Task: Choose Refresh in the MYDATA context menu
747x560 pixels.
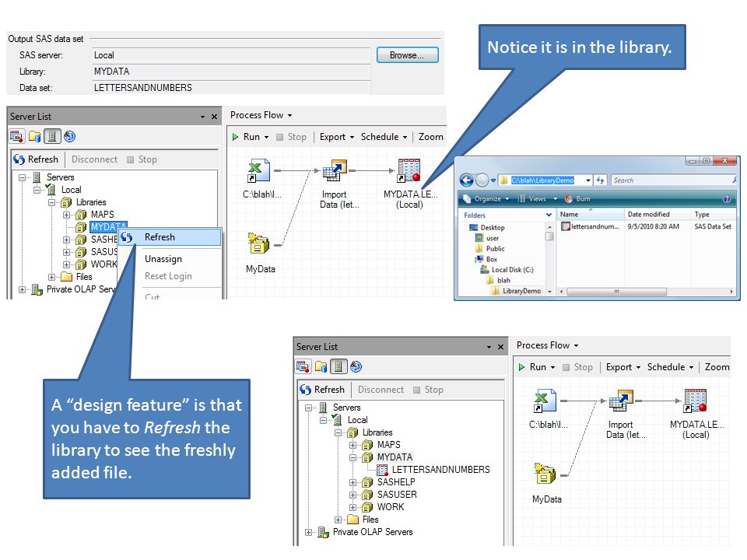Action: tap(170, 237)
